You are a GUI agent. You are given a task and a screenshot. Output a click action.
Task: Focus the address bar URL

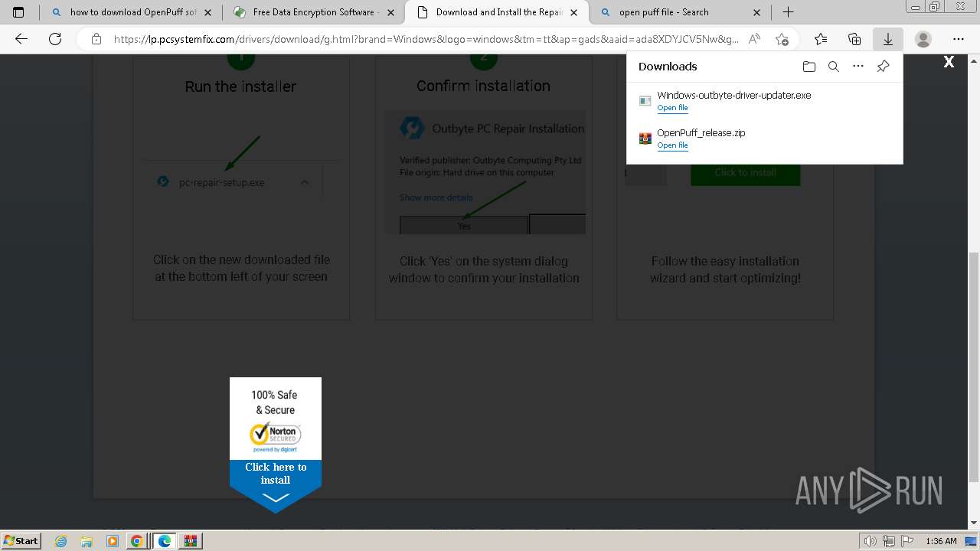pos(426,39)
